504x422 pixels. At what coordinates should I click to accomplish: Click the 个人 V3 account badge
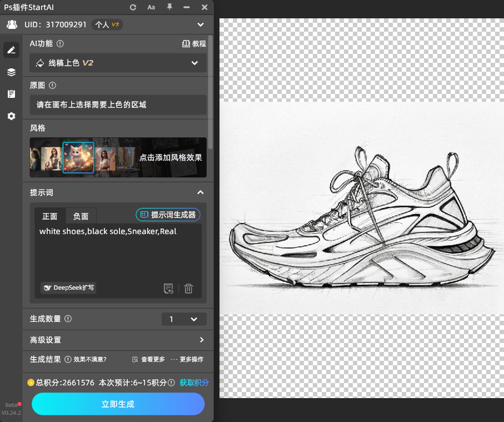click(x=107, y=24)
